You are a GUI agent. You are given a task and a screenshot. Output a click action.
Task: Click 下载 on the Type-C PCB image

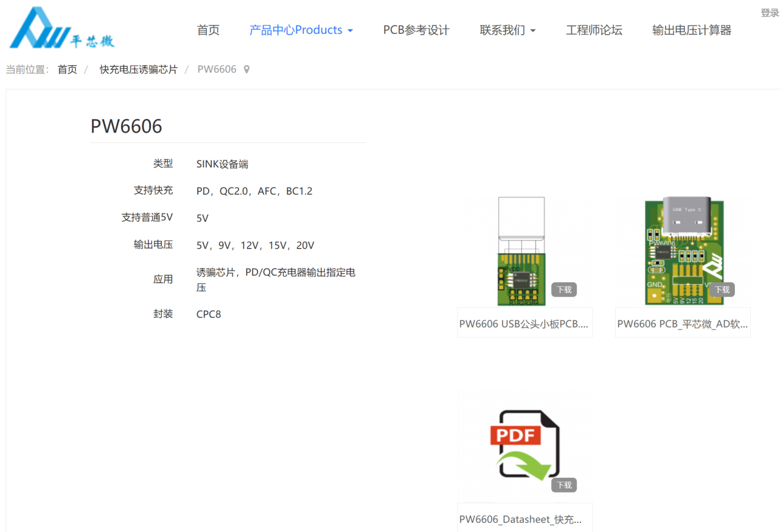[722, 290]
